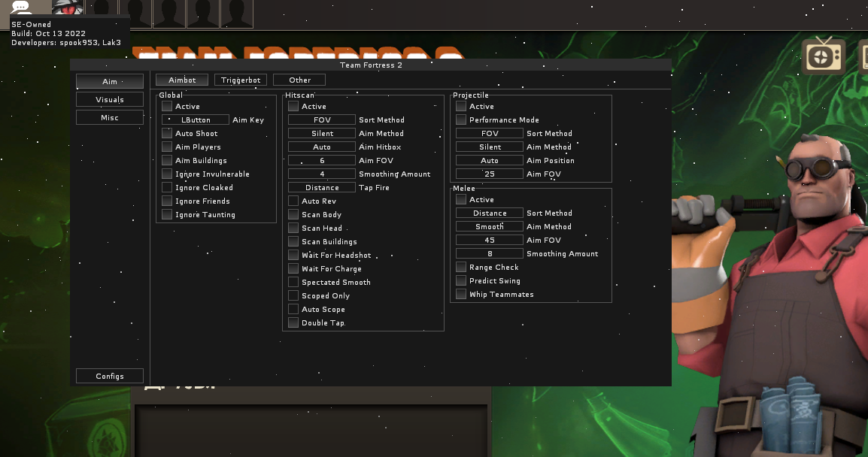Click the SE-Owned build info text
The width and height of the screenshot is (868, 457).
click(x=66, y=34)
